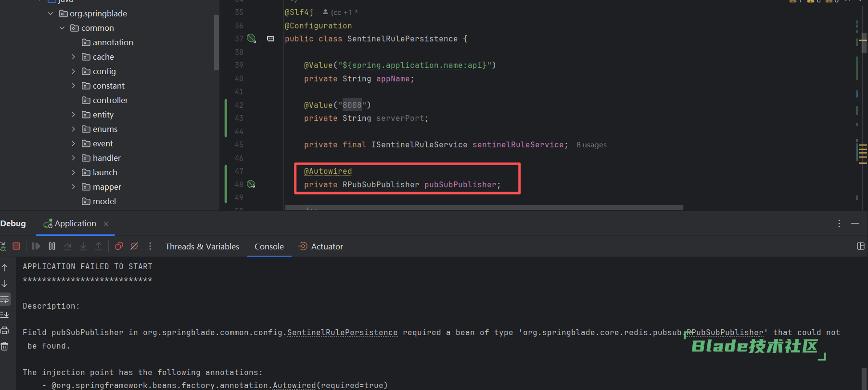Image resolution: width=868 pixels, height=390 pixels.
Task: Pause the program execution
Action: (52, 246)
